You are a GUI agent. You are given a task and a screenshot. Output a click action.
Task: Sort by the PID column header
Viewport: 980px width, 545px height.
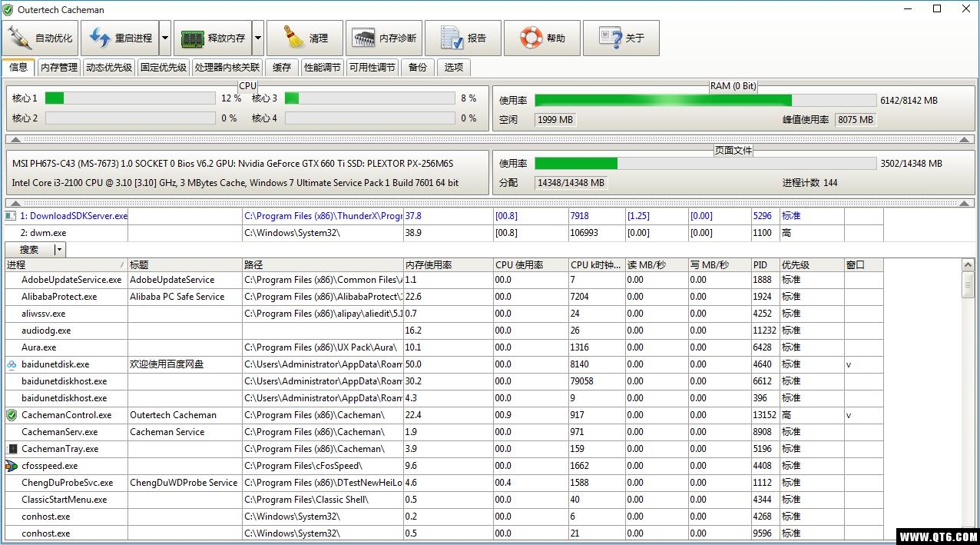coord(765,264)
